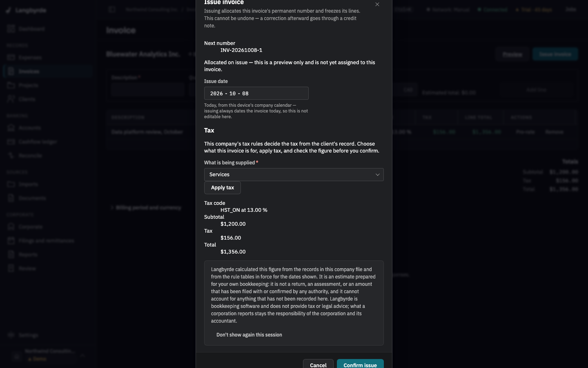The height and width of the screenshot is (368, 588).
Task: Open Imports in the background sidebar
Action: click(47, 184)
